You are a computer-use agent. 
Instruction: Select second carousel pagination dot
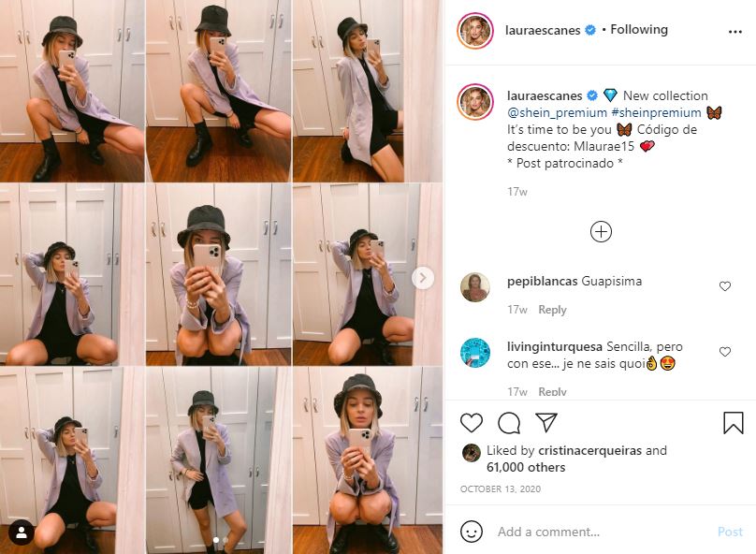coord(225,540)
